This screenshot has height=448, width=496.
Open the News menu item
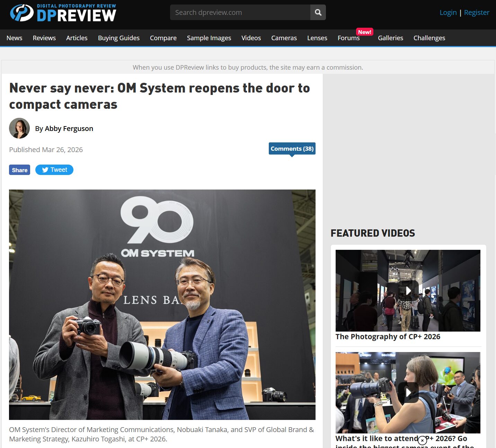click(14, 38)
